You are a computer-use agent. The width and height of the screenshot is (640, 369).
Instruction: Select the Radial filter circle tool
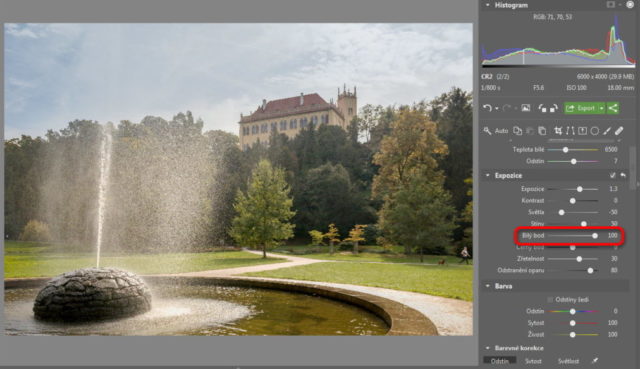click(x=595, y=131)
